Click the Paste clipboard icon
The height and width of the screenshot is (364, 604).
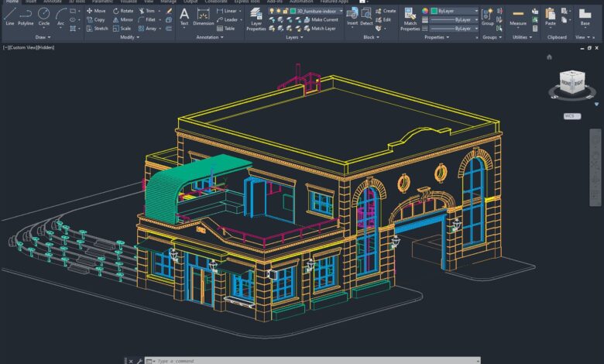pyautogui.click(x=550, y=17)
